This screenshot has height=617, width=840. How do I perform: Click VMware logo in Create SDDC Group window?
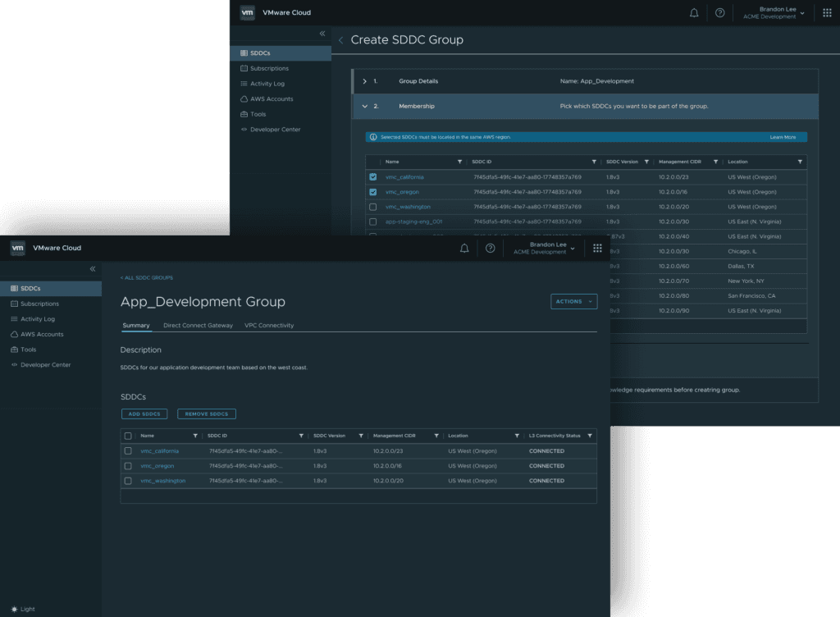pyautogui.click(x=248, y=13)
